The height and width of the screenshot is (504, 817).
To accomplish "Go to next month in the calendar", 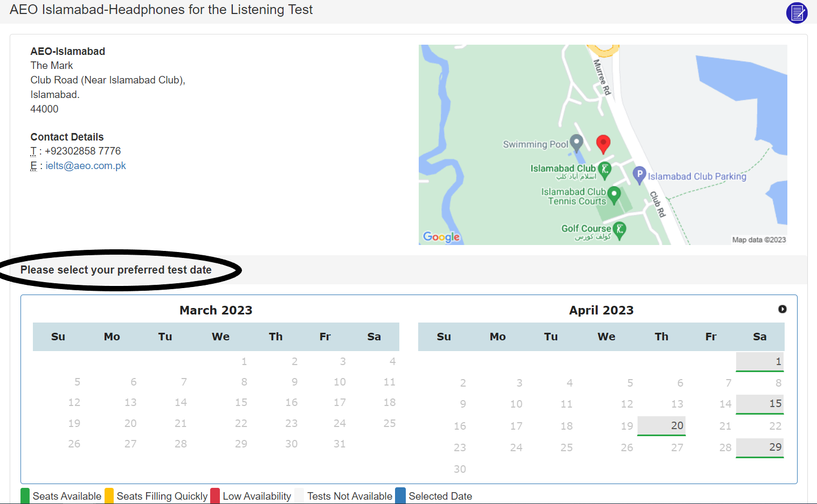I will click(783, 309).
